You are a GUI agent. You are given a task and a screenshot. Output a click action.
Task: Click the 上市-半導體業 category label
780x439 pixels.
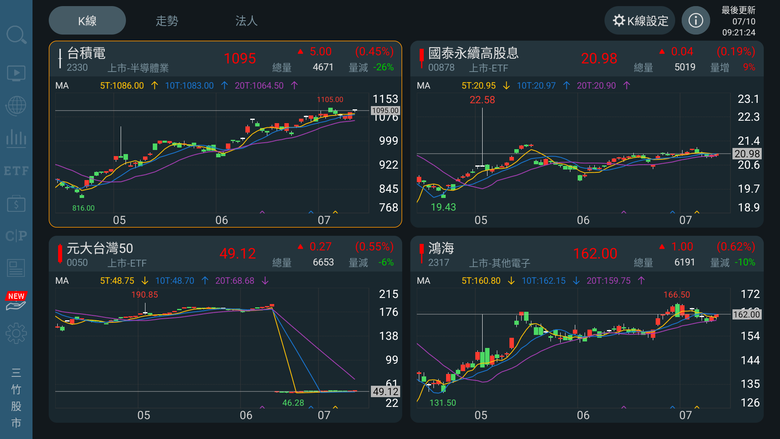[138, 68]
